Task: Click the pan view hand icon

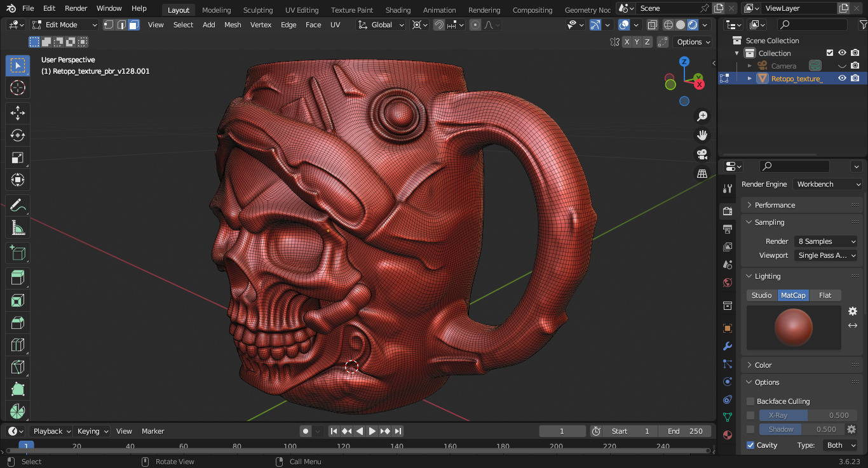Action: (x=702, y=135)
